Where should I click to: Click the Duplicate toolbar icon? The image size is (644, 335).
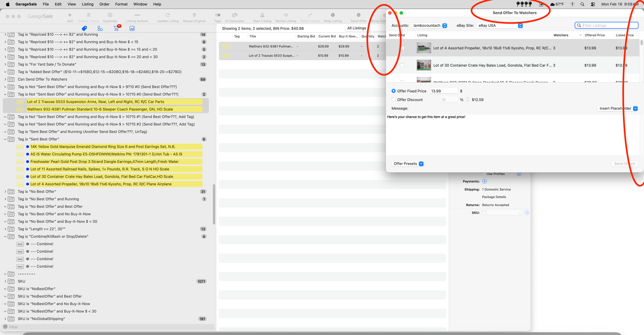(x=110, y=15)
